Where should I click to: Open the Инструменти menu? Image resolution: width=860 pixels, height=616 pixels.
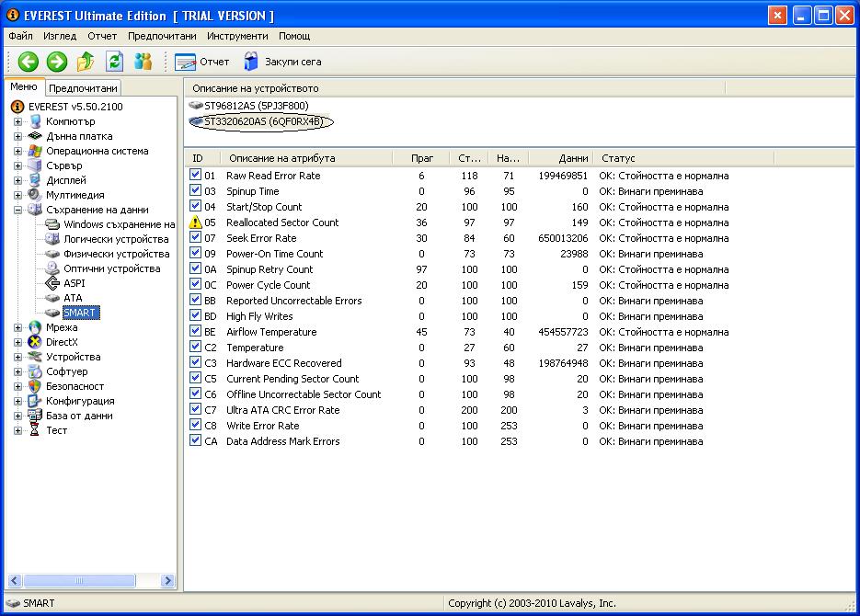point(237,36)
